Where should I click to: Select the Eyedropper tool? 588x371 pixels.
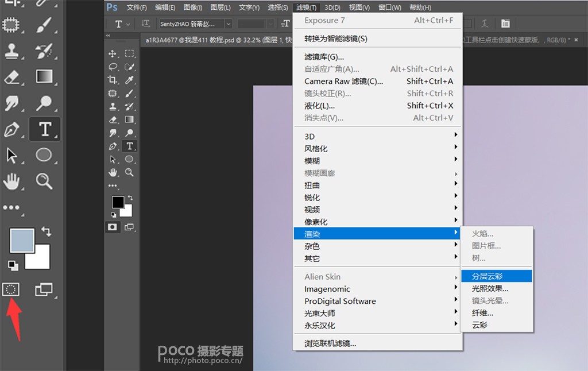pos(129,80)
